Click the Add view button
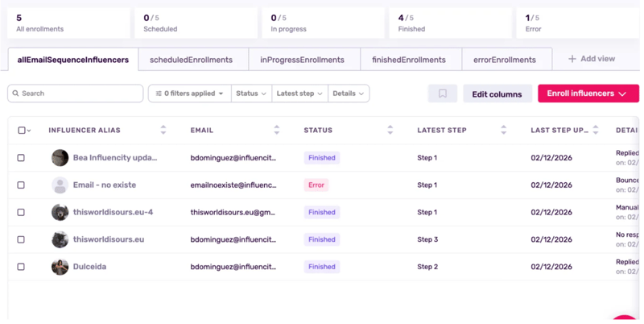This screenshot has width=644, height=324. tap(592, 59)
